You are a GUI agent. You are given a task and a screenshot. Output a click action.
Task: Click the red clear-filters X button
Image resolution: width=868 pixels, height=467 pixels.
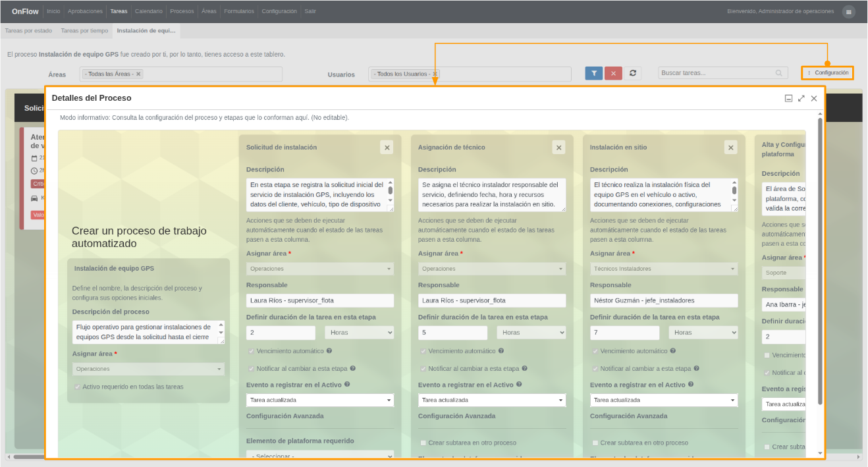point(613,73)
